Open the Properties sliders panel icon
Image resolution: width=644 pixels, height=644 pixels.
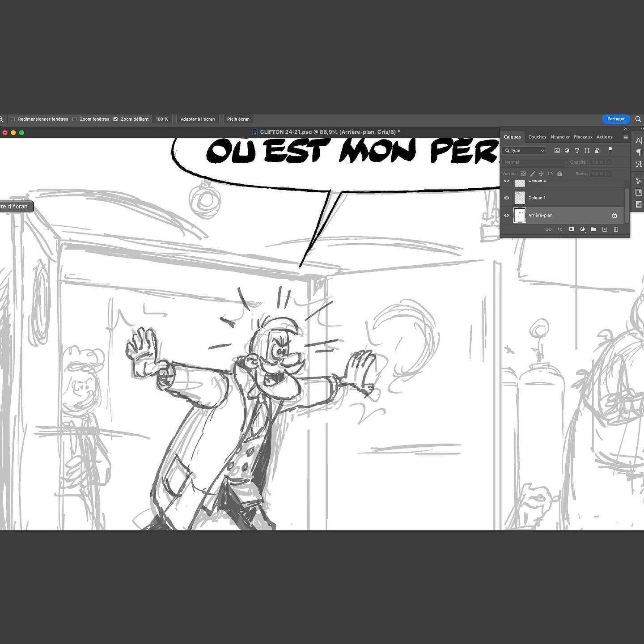click(639, 181)
